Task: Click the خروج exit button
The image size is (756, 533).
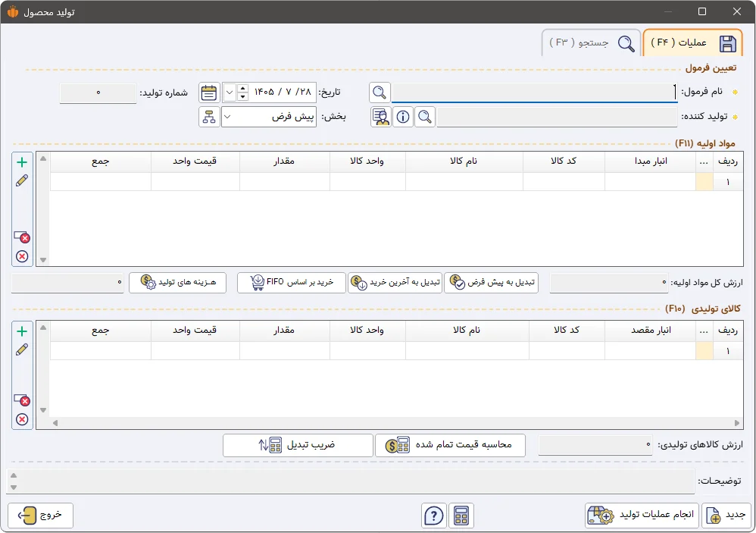Action: click(x=40, y=515)
